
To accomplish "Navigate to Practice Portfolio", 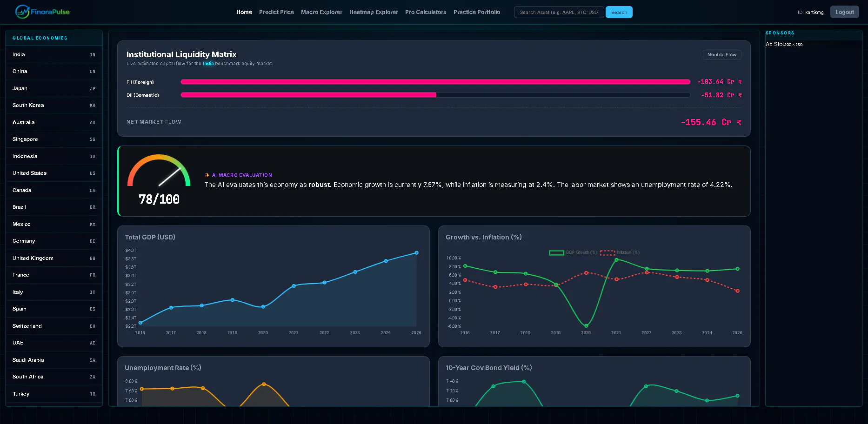I will (x=477, y=12).
